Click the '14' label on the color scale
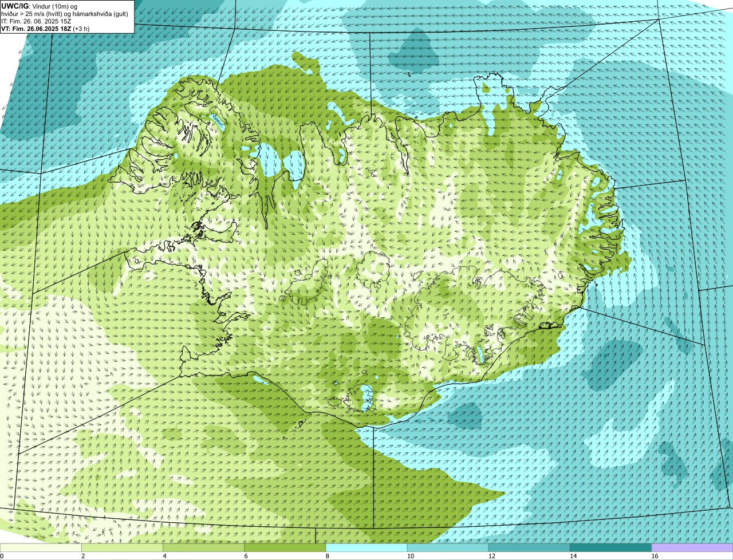The image size is (733, 560). pos(573,556)
